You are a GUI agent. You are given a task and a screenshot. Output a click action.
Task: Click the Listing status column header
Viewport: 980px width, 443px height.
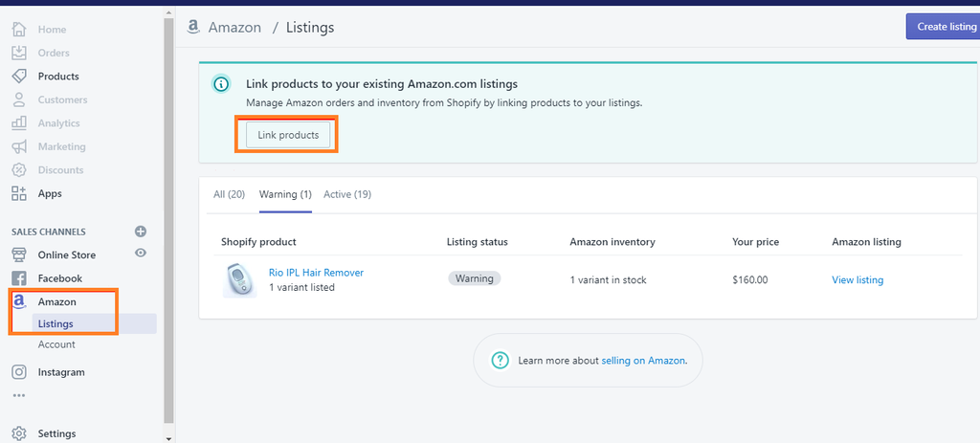point(478,242)
